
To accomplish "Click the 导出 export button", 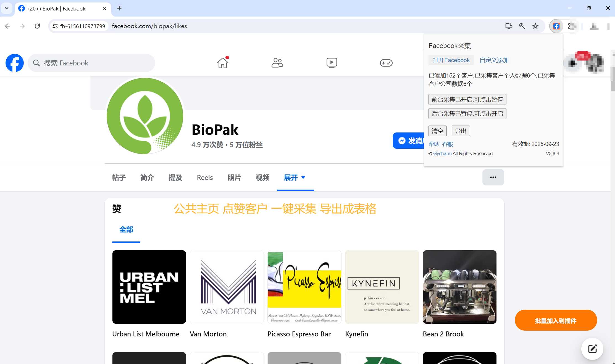I will [461, 131].
